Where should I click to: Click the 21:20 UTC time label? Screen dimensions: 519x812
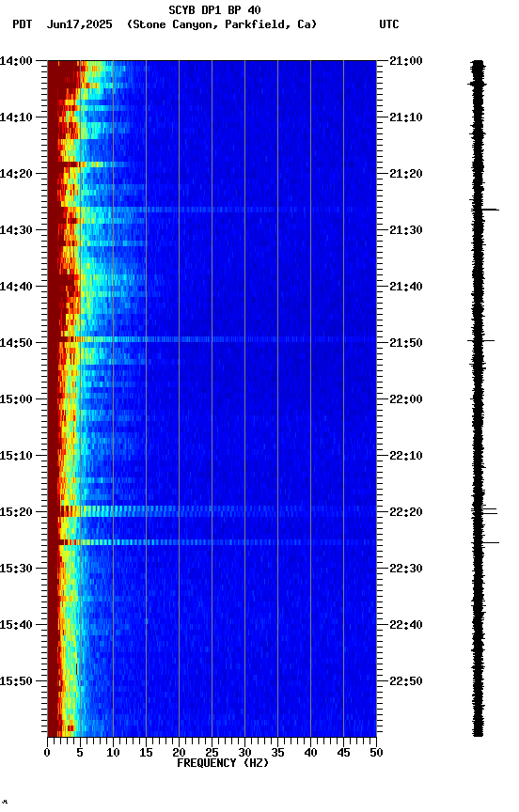pos(406,174)
